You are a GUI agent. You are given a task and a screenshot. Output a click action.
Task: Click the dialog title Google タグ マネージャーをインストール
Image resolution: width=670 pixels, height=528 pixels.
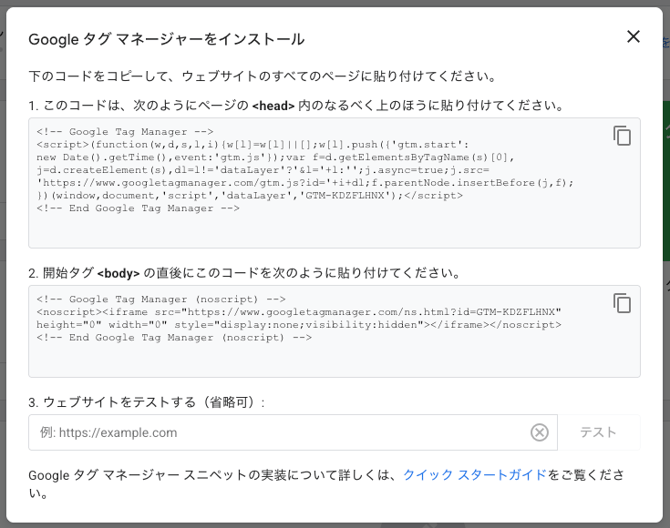pos(166,39)
